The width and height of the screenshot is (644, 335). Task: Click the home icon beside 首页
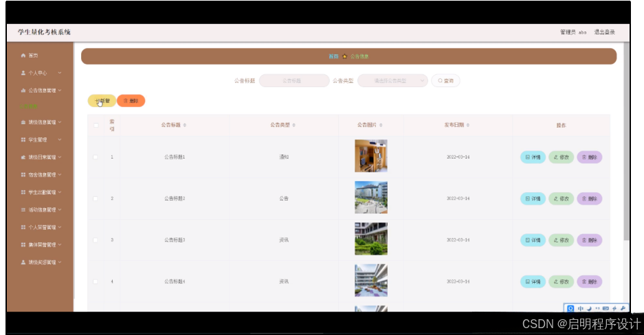click(23, 56)
